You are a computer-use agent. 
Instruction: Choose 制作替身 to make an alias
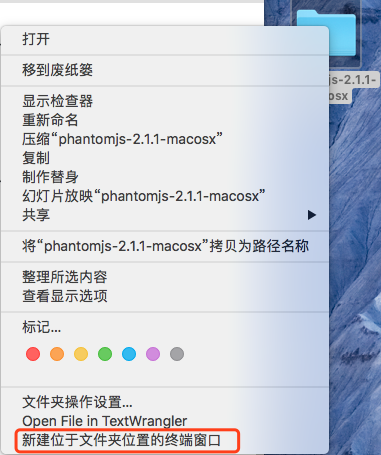[165, 177]
